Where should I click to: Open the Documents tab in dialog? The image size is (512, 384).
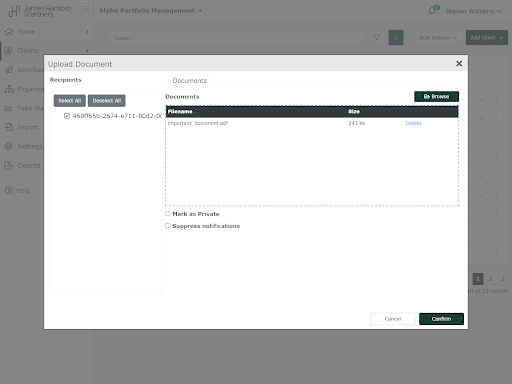click(189, 81)
